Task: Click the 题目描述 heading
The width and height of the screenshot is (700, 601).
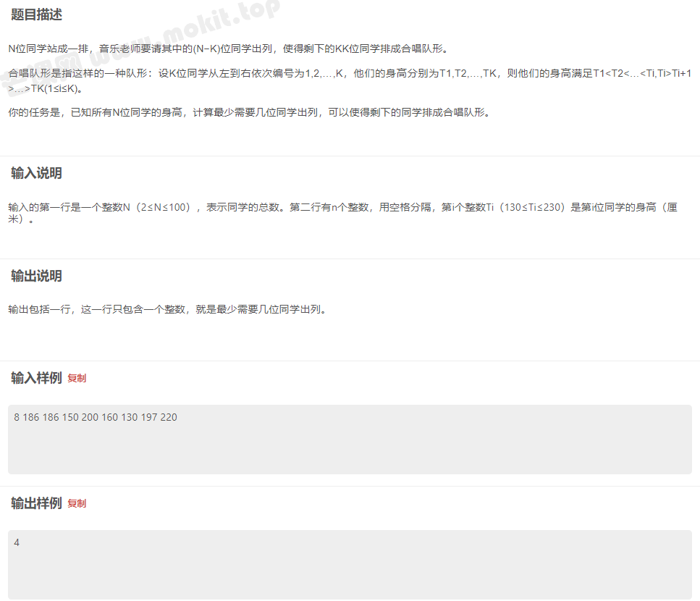Action: coord(36,14)
